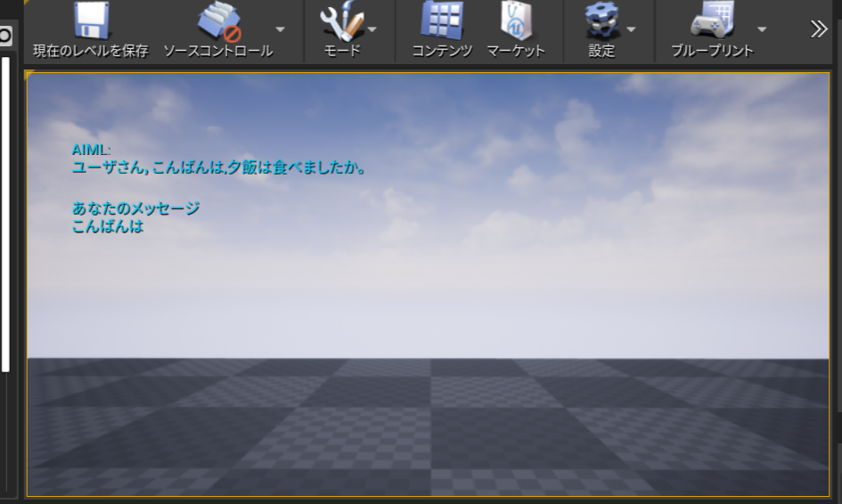Expand the Source Control dropdown arrow
842x504 pixels.
click(281, 29)
